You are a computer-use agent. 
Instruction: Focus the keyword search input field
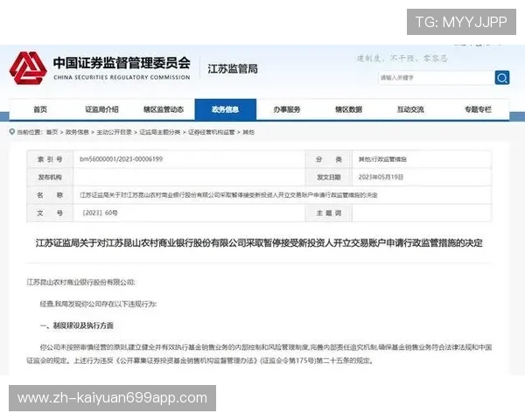click(437, 78)
